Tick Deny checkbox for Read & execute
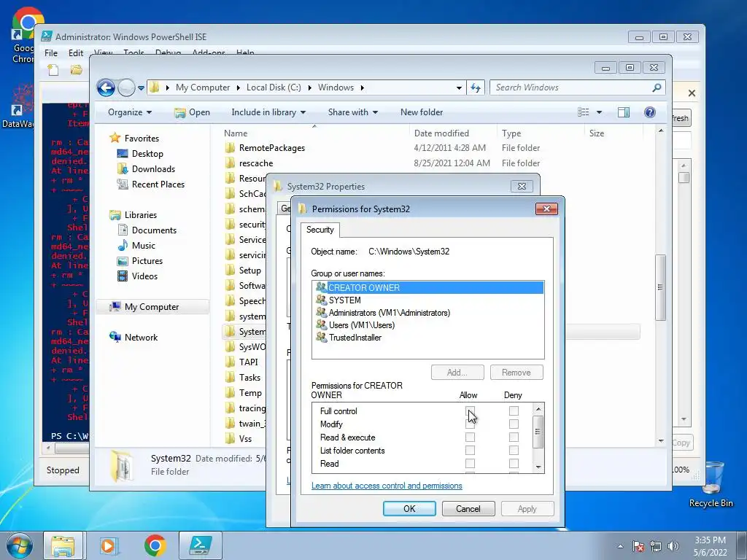Image resolution: width=747 pixels, height=560 pixels. click(x=514, y=437)
